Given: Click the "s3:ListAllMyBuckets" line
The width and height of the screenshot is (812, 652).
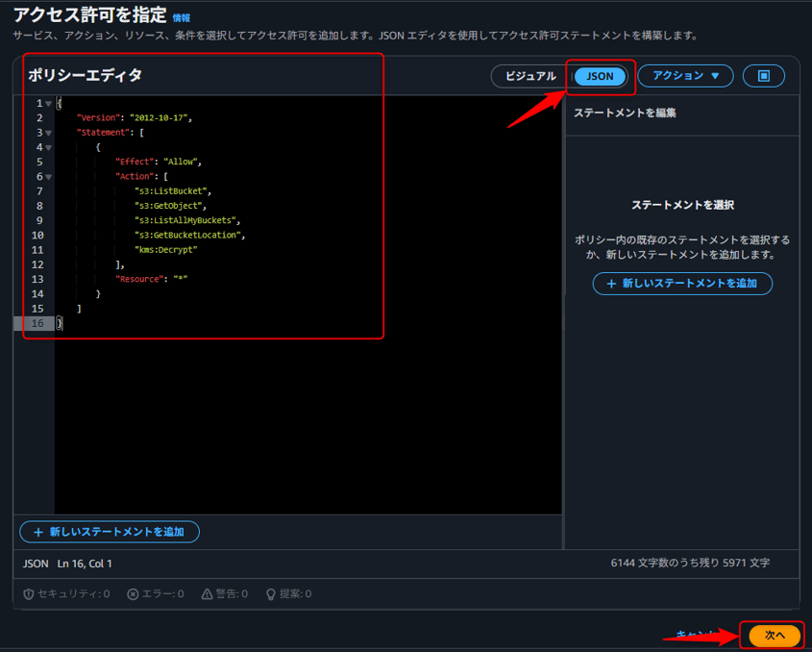Looking at the screenshot, I should click(x=187, y=220).
